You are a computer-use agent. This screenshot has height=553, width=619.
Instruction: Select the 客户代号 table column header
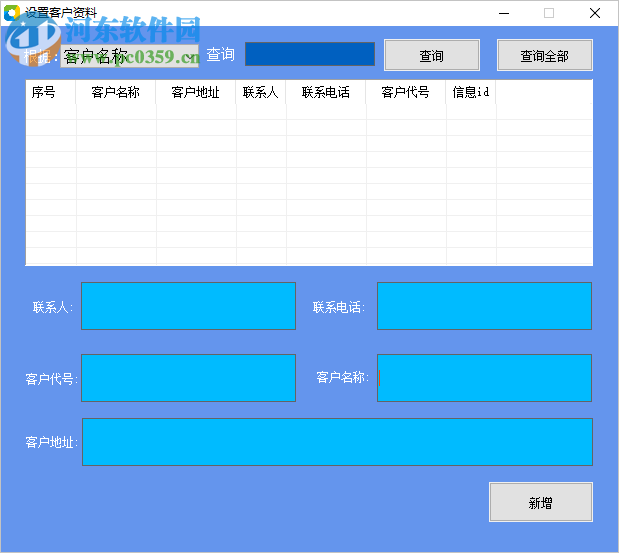pyautogui.click(x=405, y=92)
